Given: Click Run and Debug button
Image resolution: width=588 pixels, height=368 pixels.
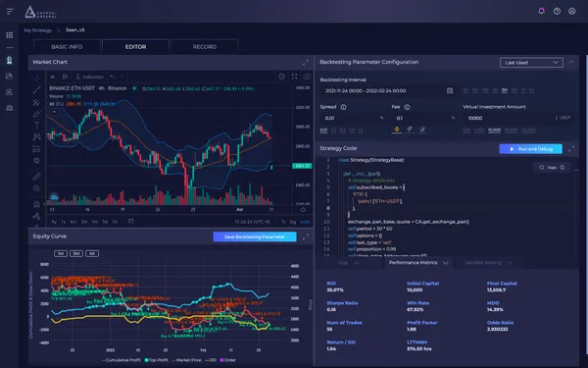Looking at the screenshot, I should click(x=530, y=149).
